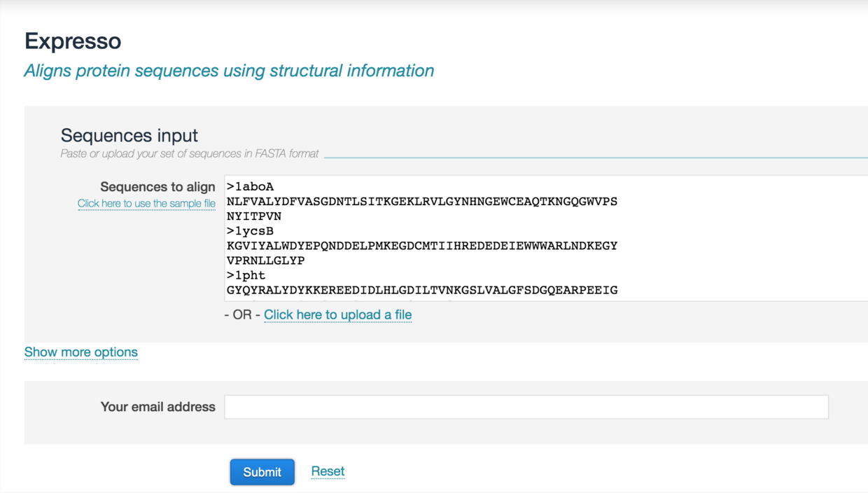This screenshot has width=868, height=493.
Task: Focus the email address input field
Action: click(526, 407)
